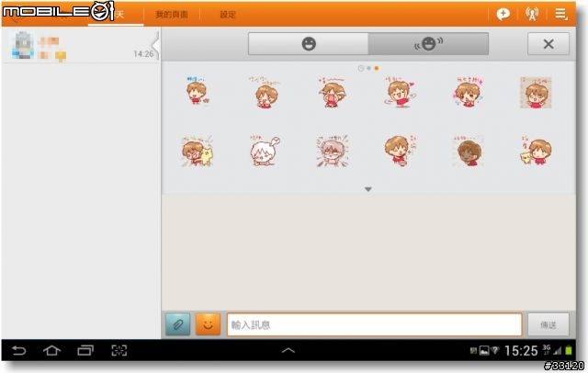This screenshot has width=588, height=373.
Task: Pick the sticker of boy with fists at chin
Action: [x=266, y=93]
